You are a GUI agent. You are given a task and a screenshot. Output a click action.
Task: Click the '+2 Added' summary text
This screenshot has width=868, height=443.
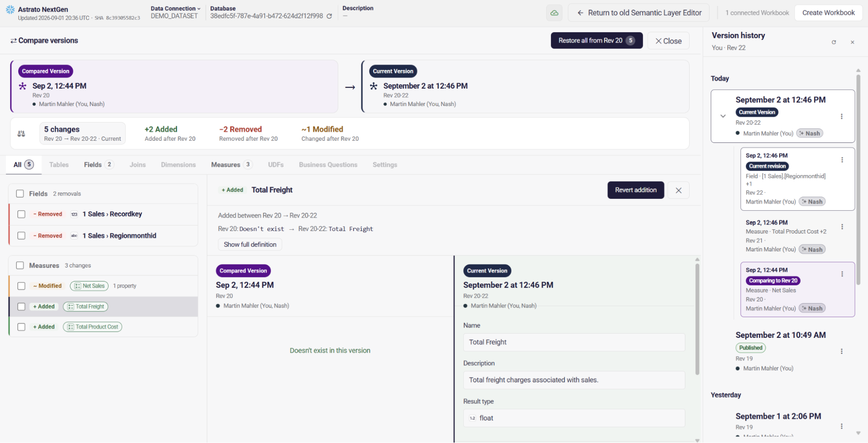161,129
